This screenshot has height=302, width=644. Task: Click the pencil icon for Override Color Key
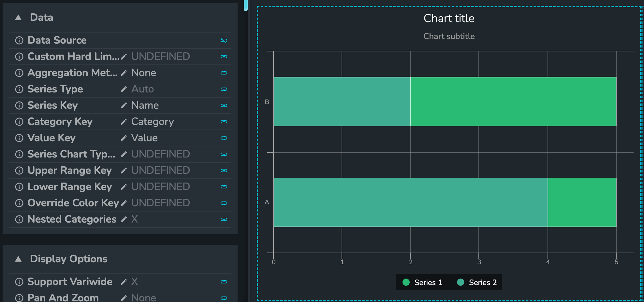point(124,203)
